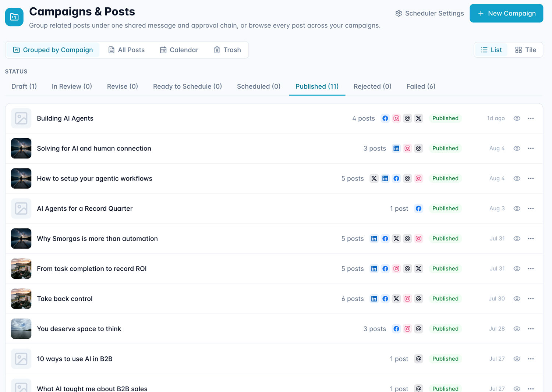Select List view

point(491,50)
